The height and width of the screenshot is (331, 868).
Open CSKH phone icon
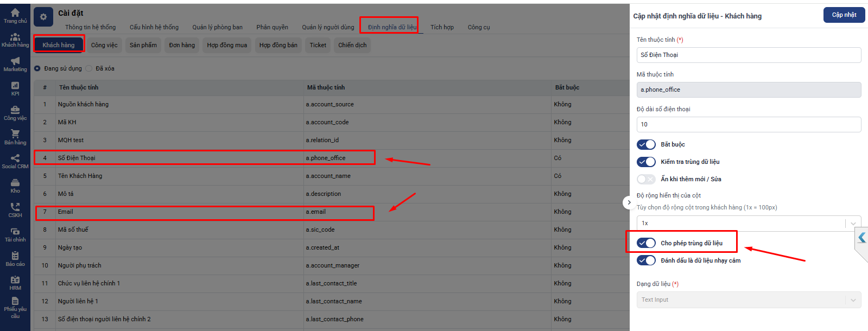[x=15, y=207]
